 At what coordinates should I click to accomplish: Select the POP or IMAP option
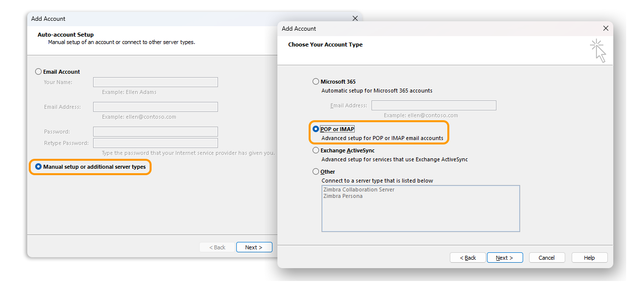(x=316, y=129)
